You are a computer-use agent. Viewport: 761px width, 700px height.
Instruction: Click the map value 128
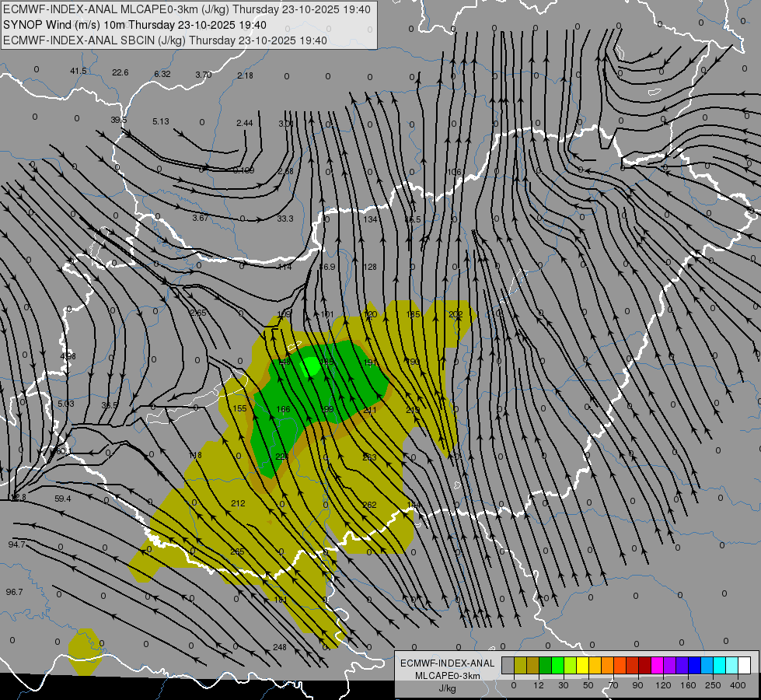tap(370, 267)
